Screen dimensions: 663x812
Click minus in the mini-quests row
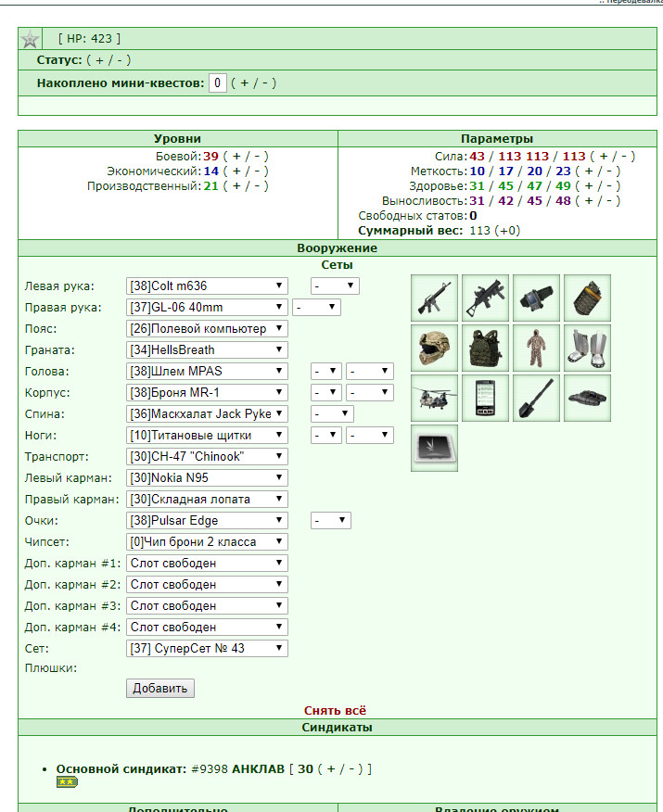264,82
